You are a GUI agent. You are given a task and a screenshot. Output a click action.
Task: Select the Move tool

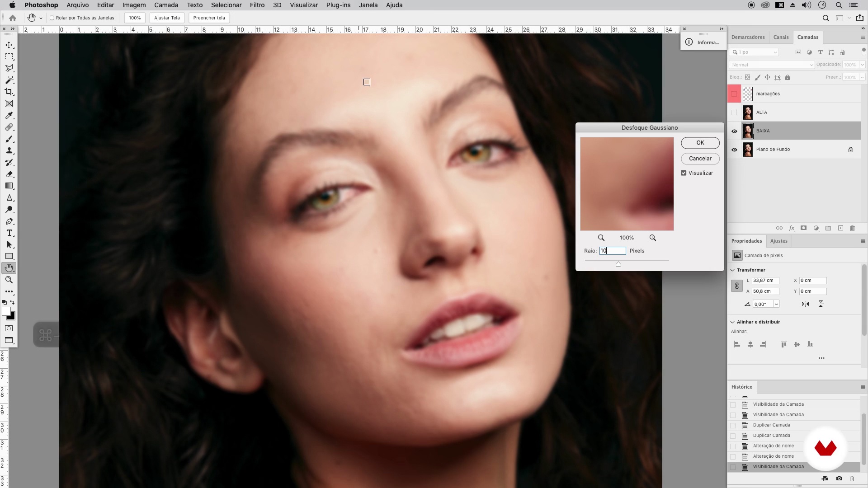9,45
